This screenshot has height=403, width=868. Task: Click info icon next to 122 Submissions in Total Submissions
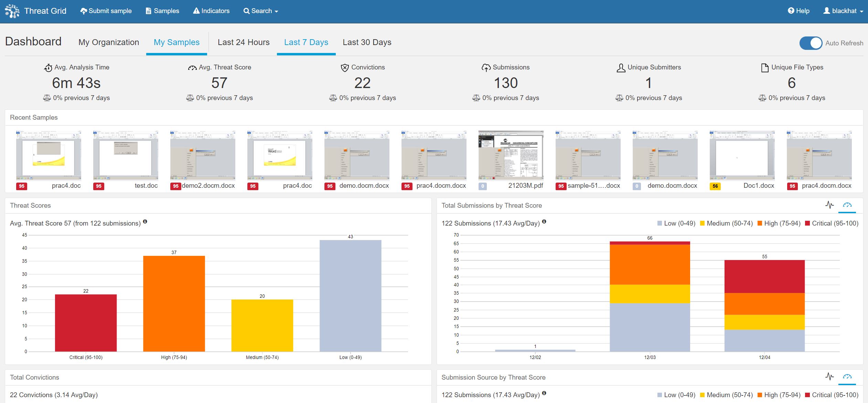pyautogui.click(x=544, y=222)
